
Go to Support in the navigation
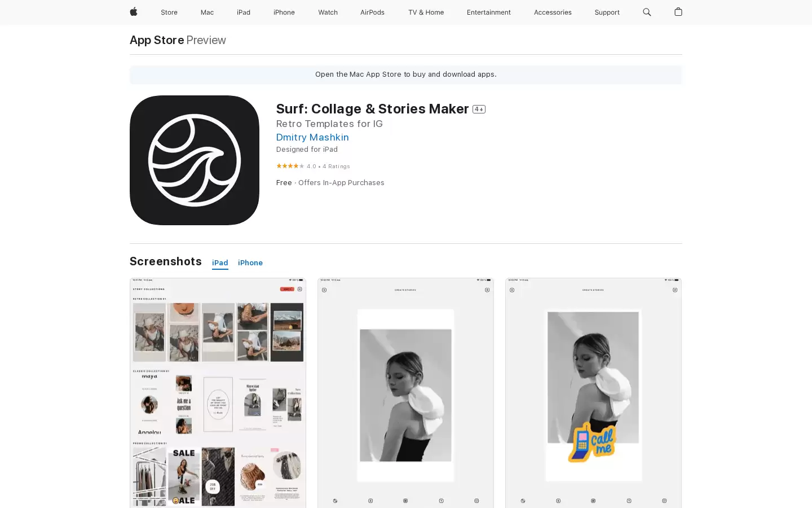coord(607,12)
